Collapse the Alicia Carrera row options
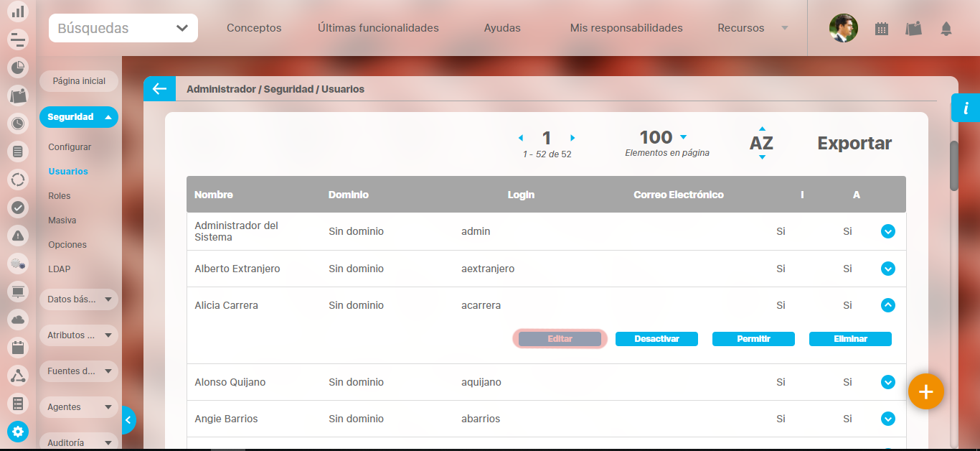Screen dimensions: 980x451 (887, 305)
